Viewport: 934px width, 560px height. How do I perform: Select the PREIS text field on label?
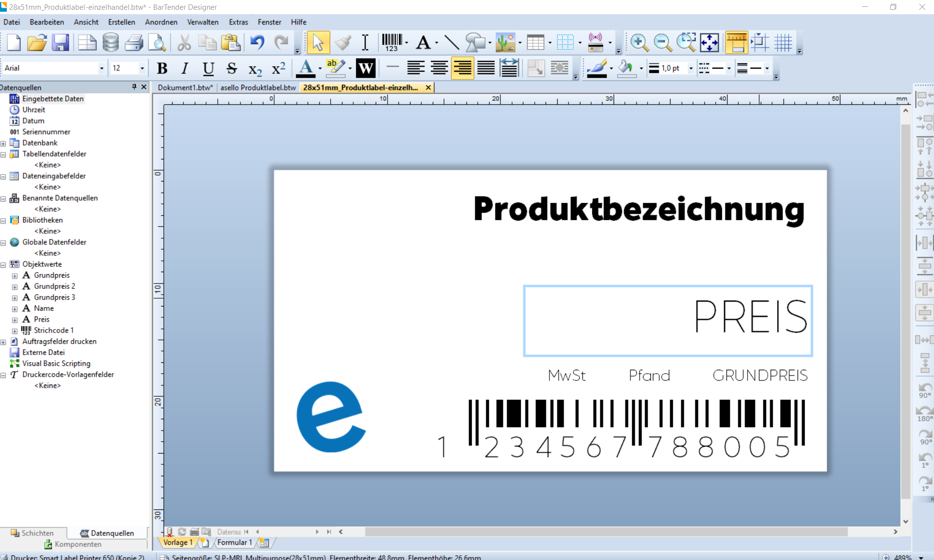tap(668, 321)
